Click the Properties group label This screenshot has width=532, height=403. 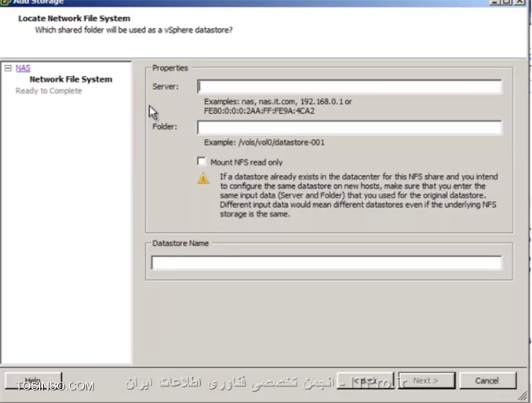[x=170, y=67]
